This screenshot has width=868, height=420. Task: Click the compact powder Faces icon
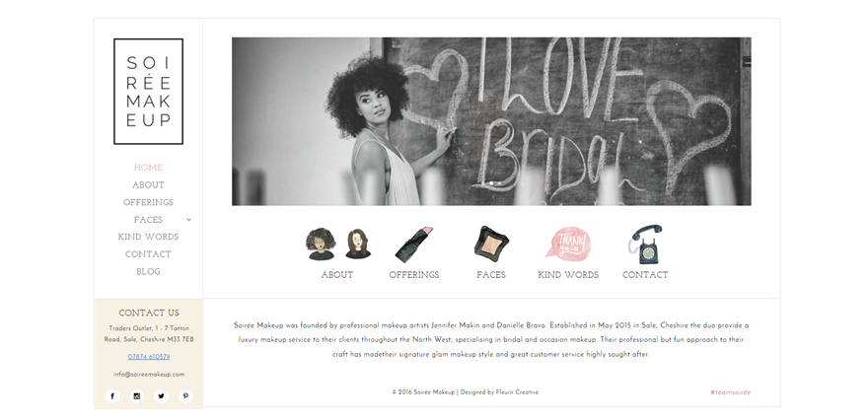pyautogui.click(x=491, y=243)
